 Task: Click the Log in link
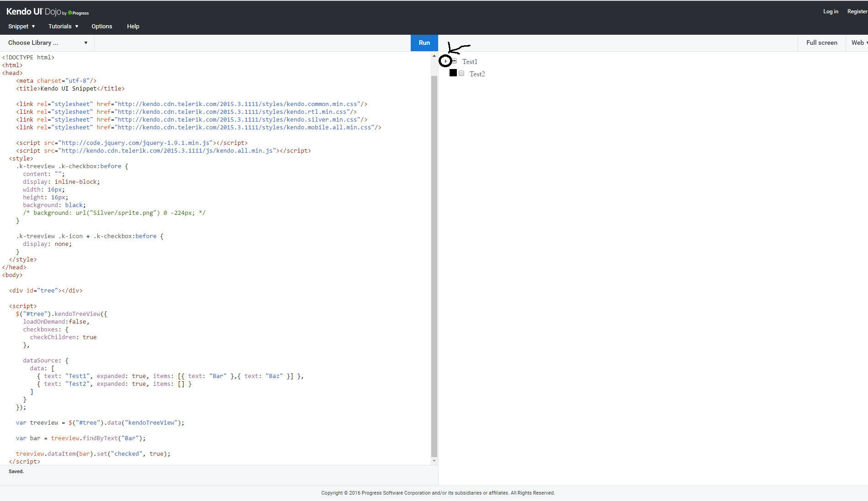(831, 11)
